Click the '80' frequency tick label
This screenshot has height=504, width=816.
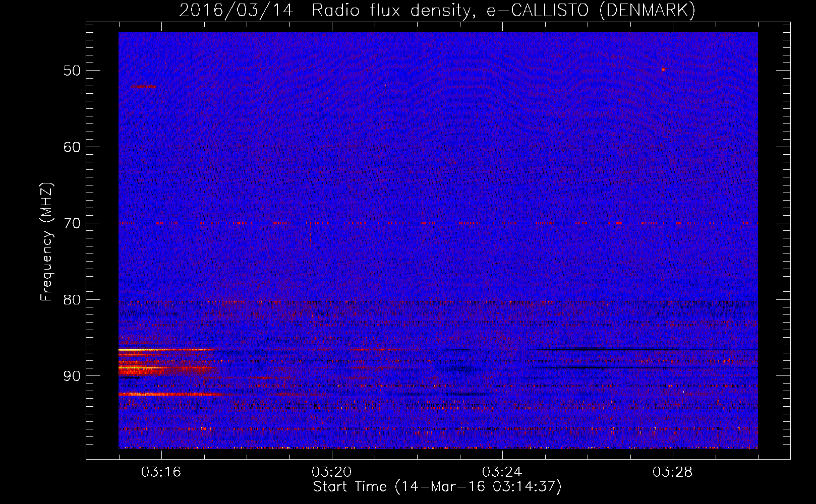pyautogui.click(x=72, y=300)
